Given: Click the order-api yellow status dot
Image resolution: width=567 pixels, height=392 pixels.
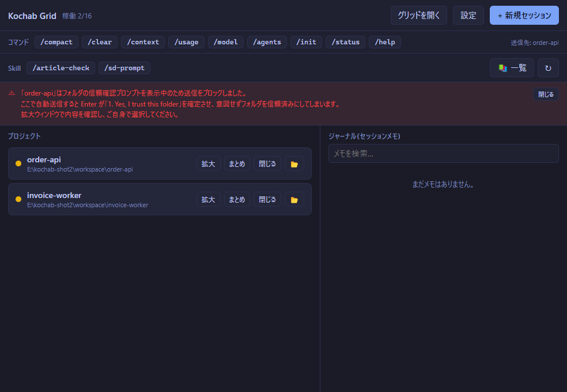Looking at the screenshot, I should (18, 163).
